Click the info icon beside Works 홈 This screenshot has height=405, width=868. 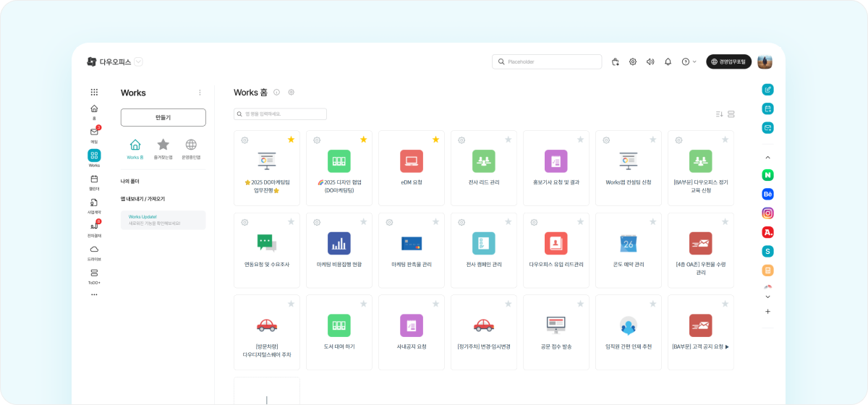coord(276,93)
